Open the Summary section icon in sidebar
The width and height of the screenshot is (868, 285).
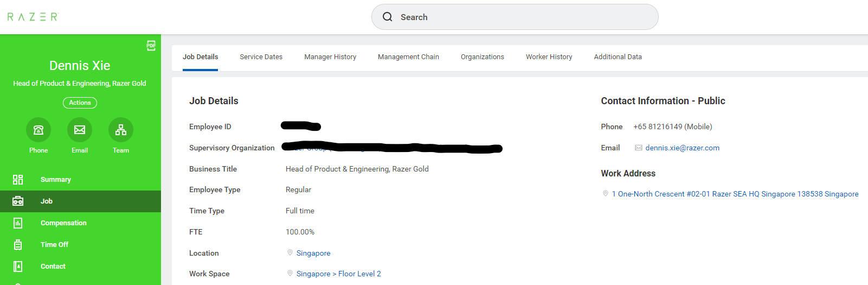pos(18,180)
